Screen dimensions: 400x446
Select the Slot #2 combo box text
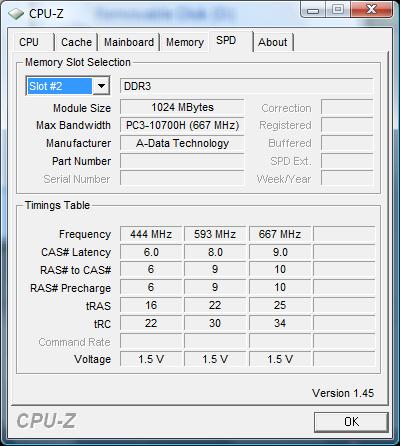pyautogui.click(x=59, y=86)
